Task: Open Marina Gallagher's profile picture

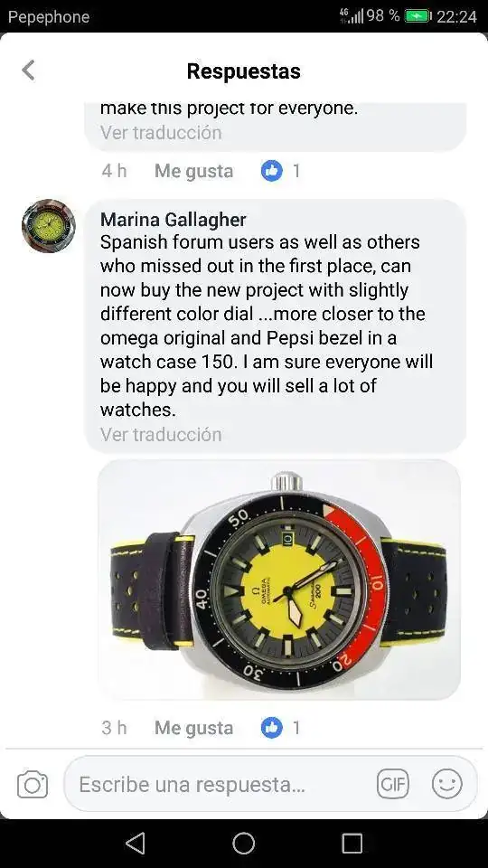Action: 49,226
